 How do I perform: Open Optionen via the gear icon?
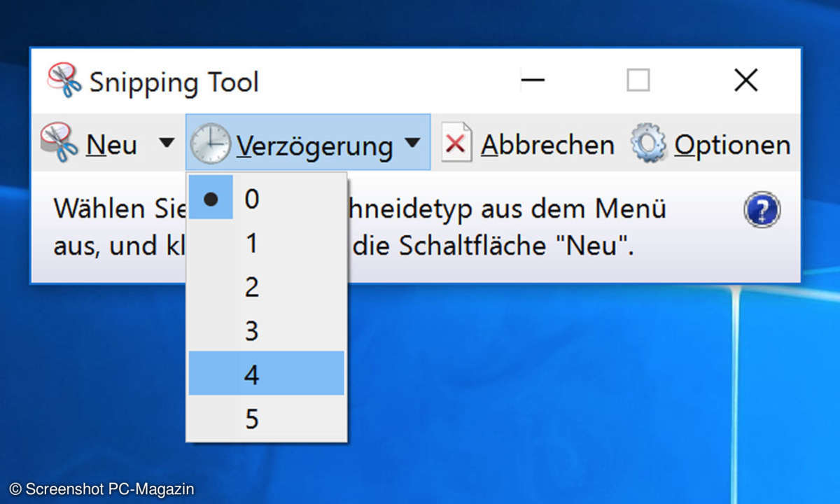click(x=648, y=143)
